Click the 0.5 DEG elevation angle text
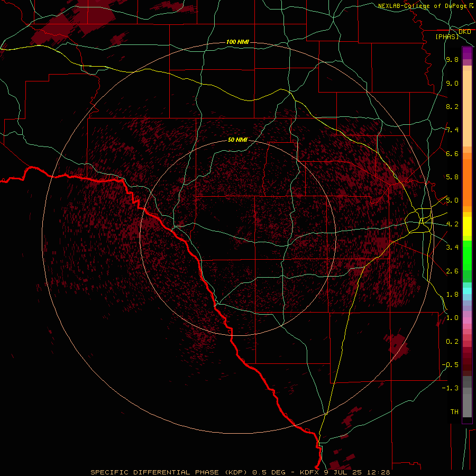Image resolution: width=476 pixels, height=476 pixels. pyautogui.click(x=269, y=472)
